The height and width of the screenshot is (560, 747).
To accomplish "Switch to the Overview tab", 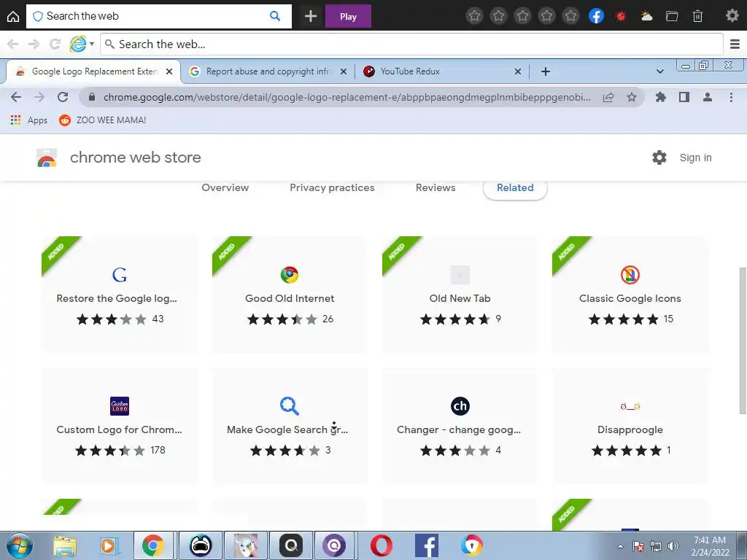I will coord(225,187).
